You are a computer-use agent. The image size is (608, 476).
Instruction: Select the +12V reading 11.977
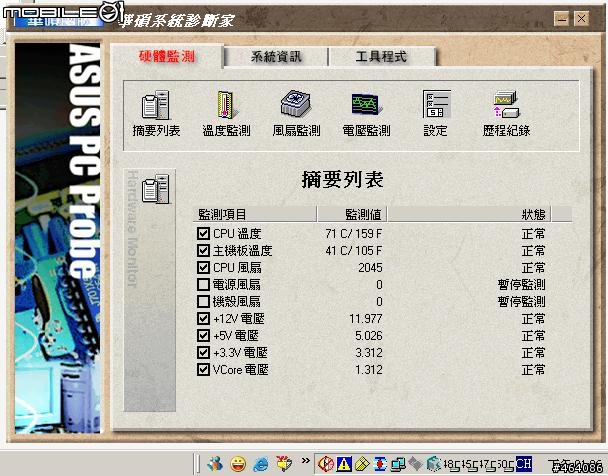pyautogui.click(x=366, y=319)
